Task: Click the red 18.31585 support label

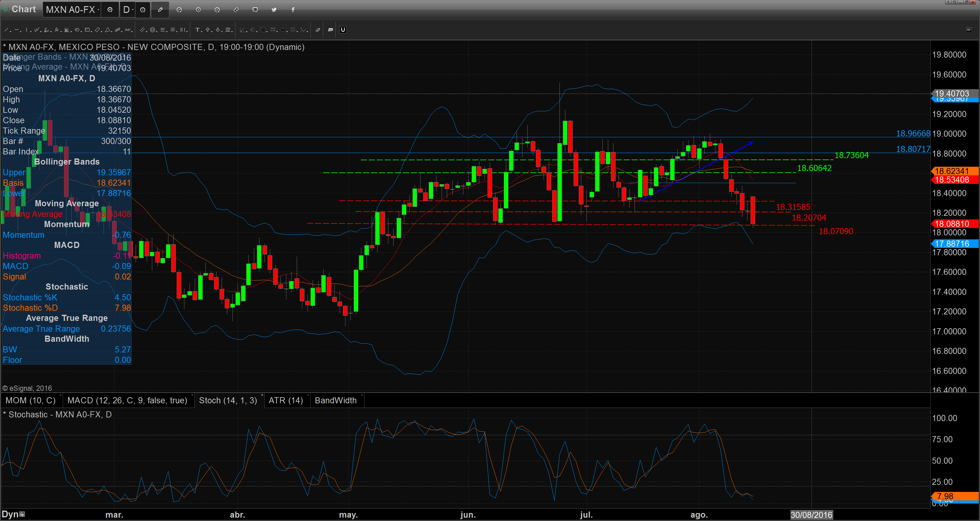Action: pos(793,207)
